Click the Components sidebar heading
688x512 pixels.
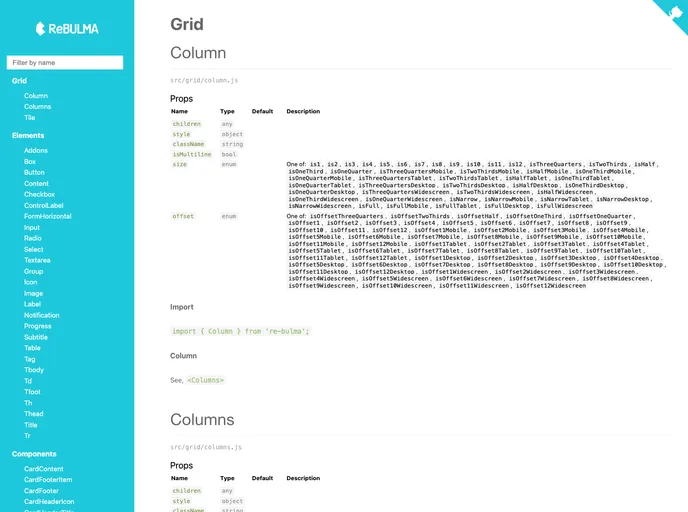click(34, 454)
